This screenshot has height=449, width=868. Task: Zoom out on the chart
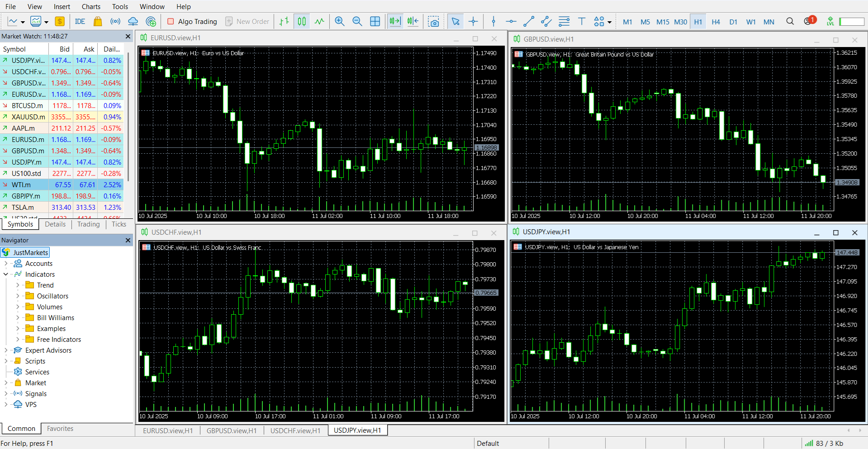pyautogui.click(x=357, y=21)
